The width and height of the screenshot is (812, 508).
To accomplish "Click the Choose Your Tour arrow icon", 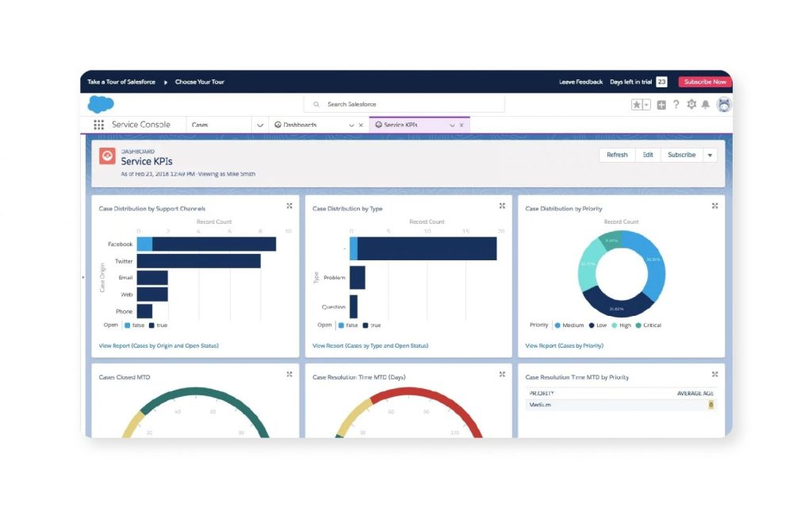I will (166, 82).
